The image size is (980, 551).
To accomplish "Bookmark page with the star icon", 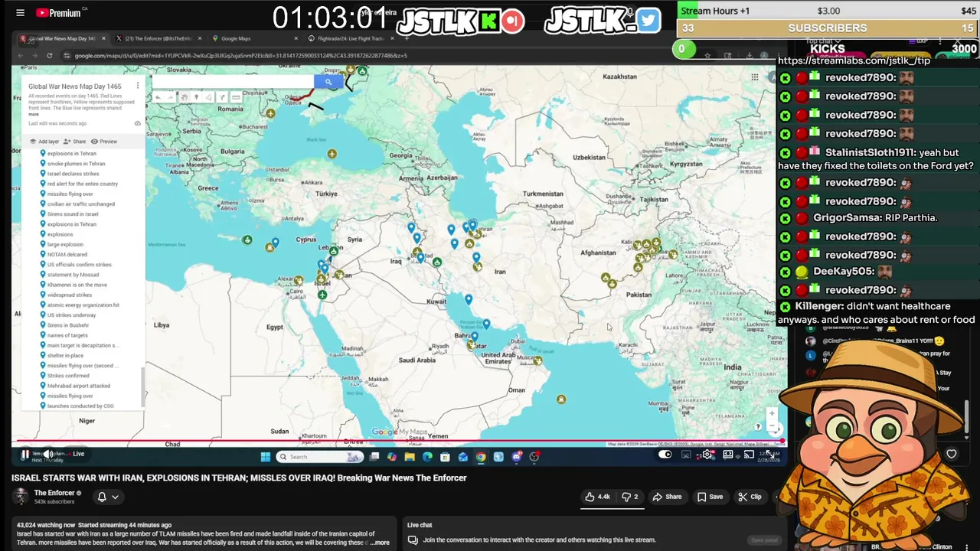I will [707, 55].
